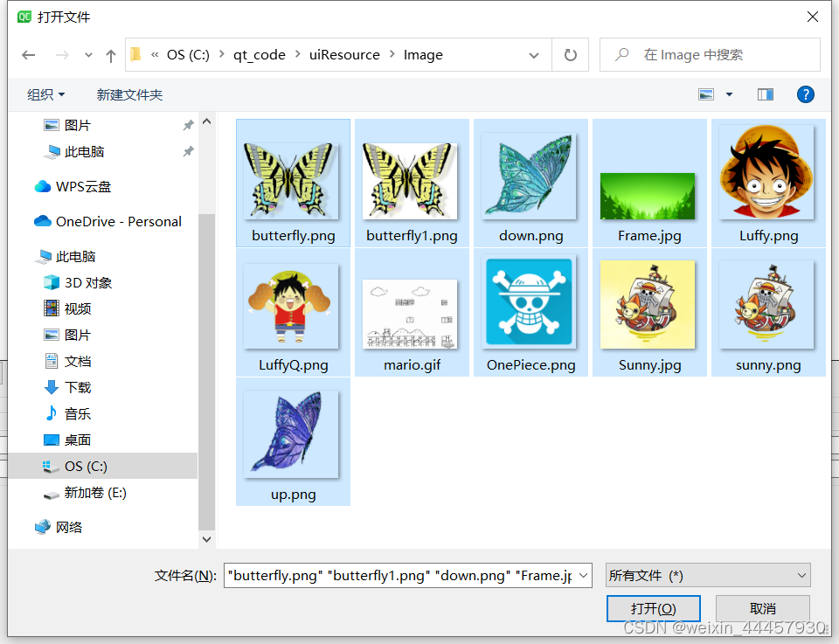Screen dimensions: 839x644
Task: Select the OnePiece.png thumbnail
Action: point(530,312)
